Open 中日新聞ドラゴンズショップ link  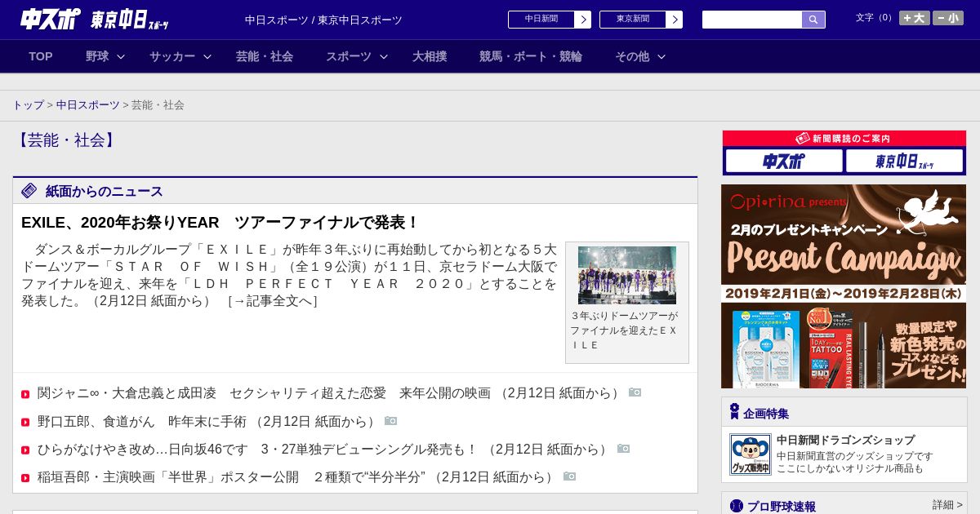(845, 440)
